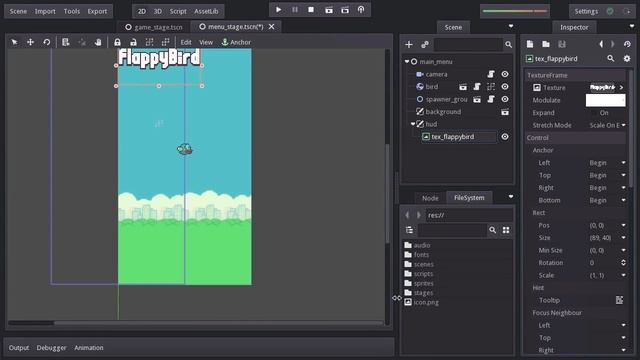
Task: Open the spawner_grou node's instance scene icon
Action: [477, 99]
